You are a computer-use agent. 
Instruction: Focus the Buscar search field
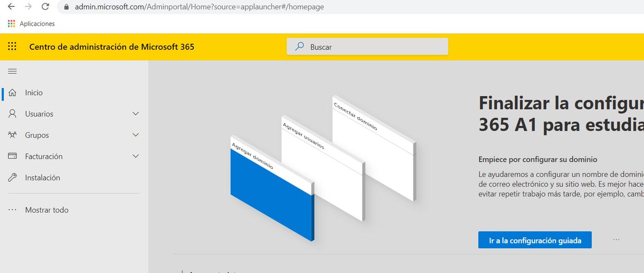pyautogui.click(x=367, y=47)
